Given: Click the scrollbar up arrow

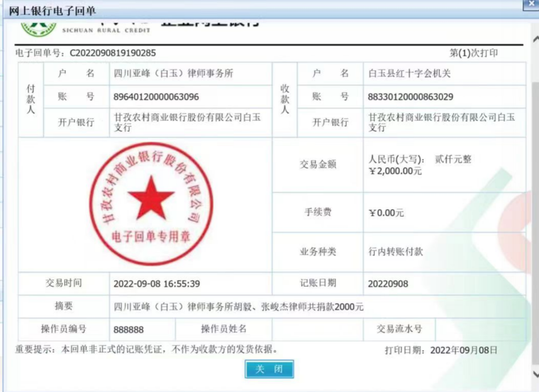Looking at the screenshot, I should 536,39.
